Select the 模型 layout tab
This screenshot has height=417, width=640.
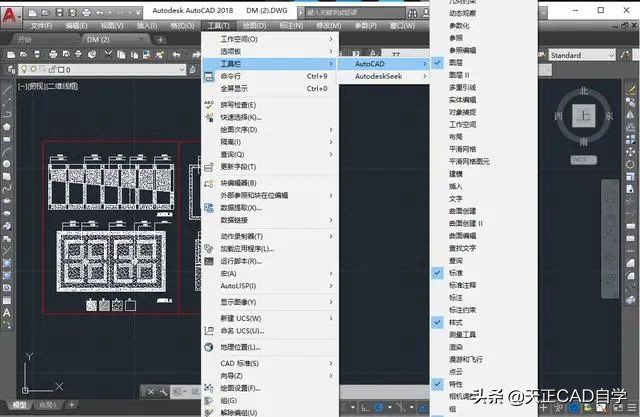[x=19, y=405]
